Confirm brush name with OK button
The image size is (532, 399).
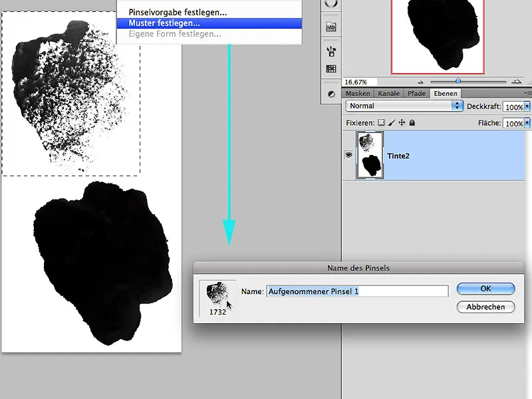click(x=485, y=289)
